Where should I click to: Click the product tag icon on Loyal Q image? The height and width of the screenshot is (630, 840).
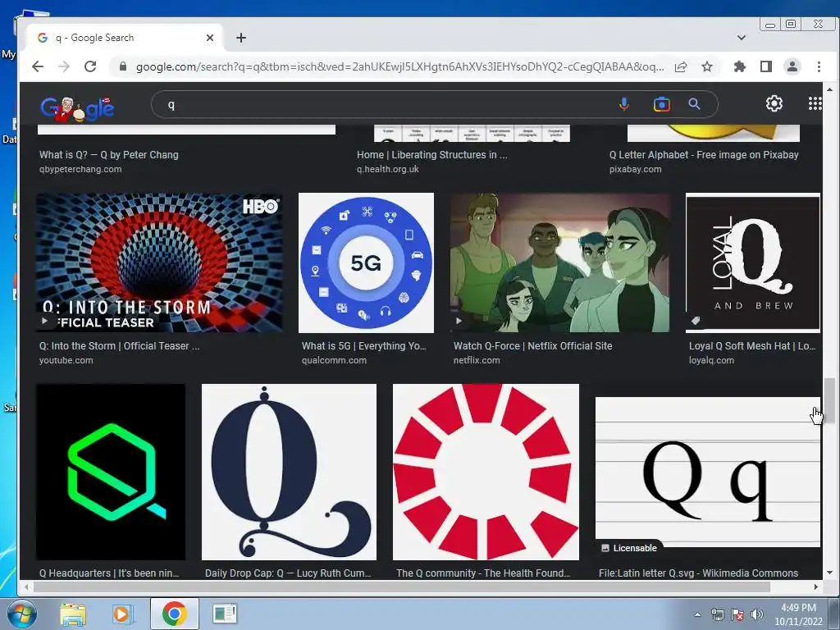click(x=696, y=321)
